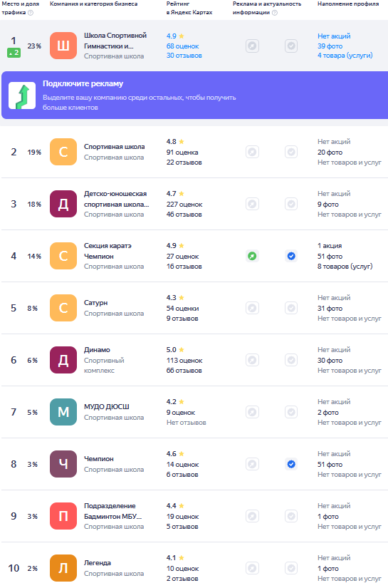Click the 'Нет акций' link in first row
388x588 pixels.
pos(334,36)
